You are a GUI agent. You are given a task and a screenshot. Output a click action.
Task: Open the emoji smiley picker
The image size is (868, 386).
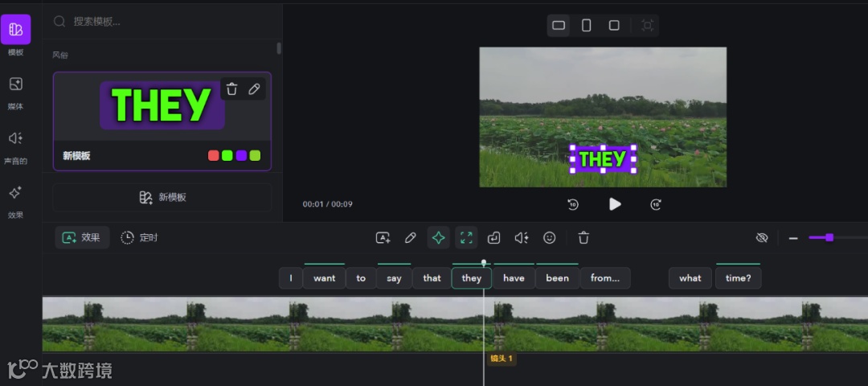549,237
